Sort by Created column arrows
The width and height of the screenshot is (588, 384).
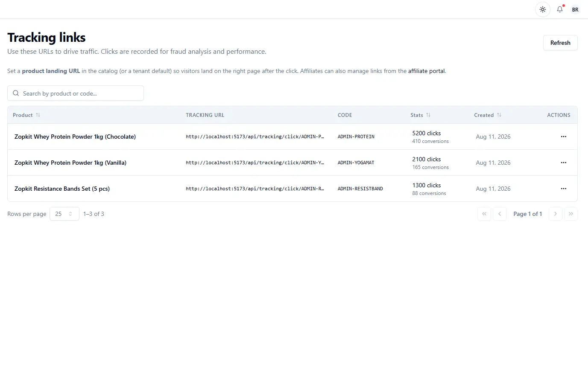tap(499, 115)
